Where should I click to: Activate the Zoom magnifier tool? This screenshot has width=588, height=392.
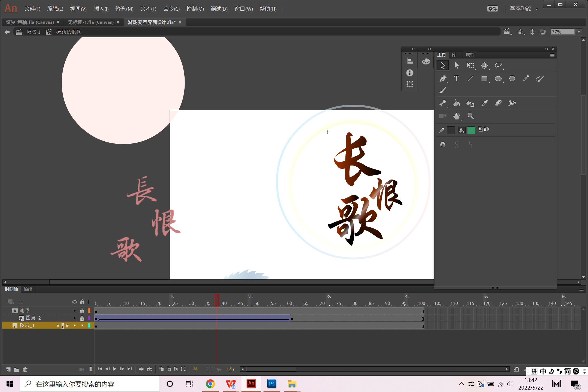click(x=470, y=116)
